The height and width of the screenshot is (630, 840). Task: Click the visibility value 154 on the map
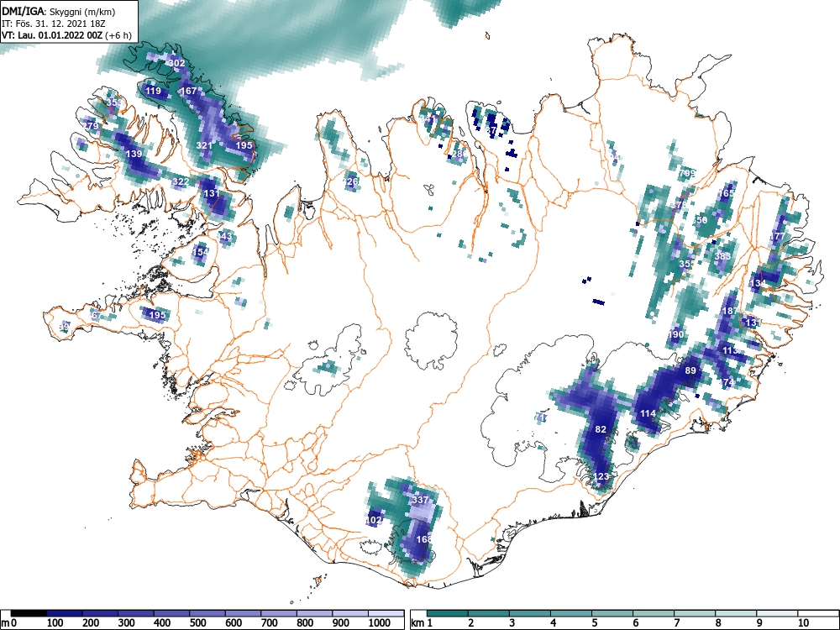[x=199, y=252]
